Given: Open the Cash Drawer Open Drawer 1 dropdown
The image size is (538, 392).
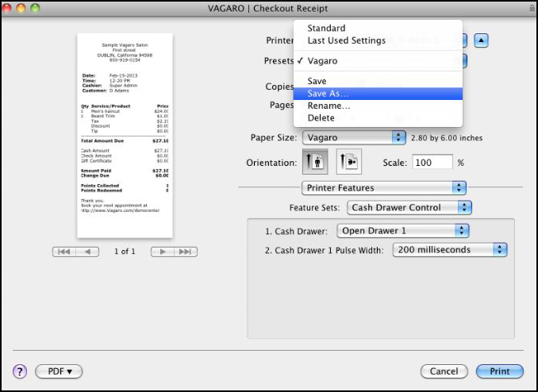Looking at the screenshot, I should click(x=403, y=231).
